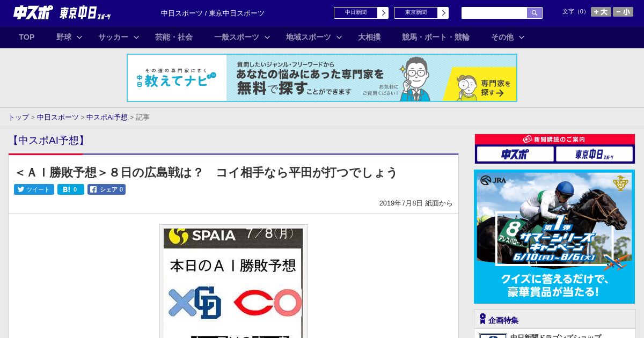Click the 中スポ logo in the header

click(x=33, y=13)
